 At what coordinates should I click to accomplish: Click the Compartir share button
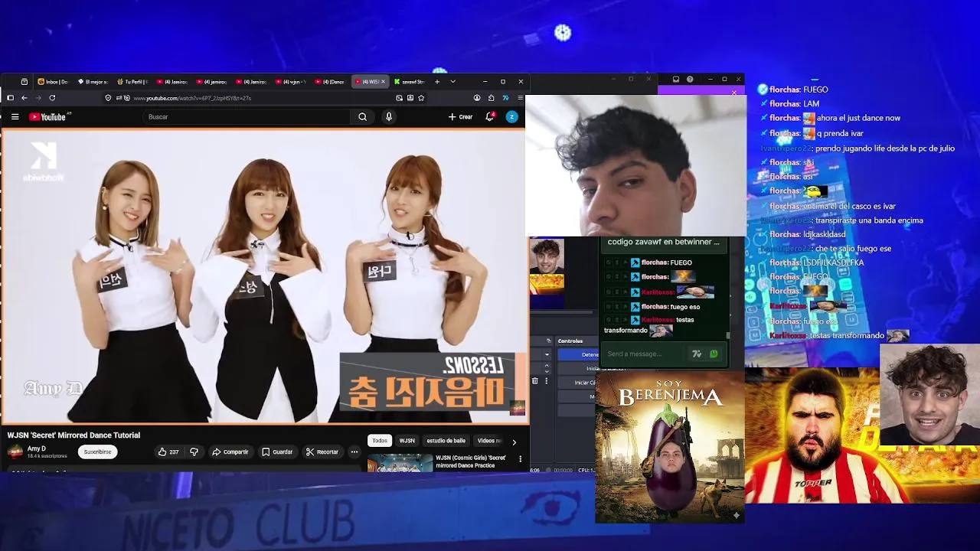click(x=230, y=452)
